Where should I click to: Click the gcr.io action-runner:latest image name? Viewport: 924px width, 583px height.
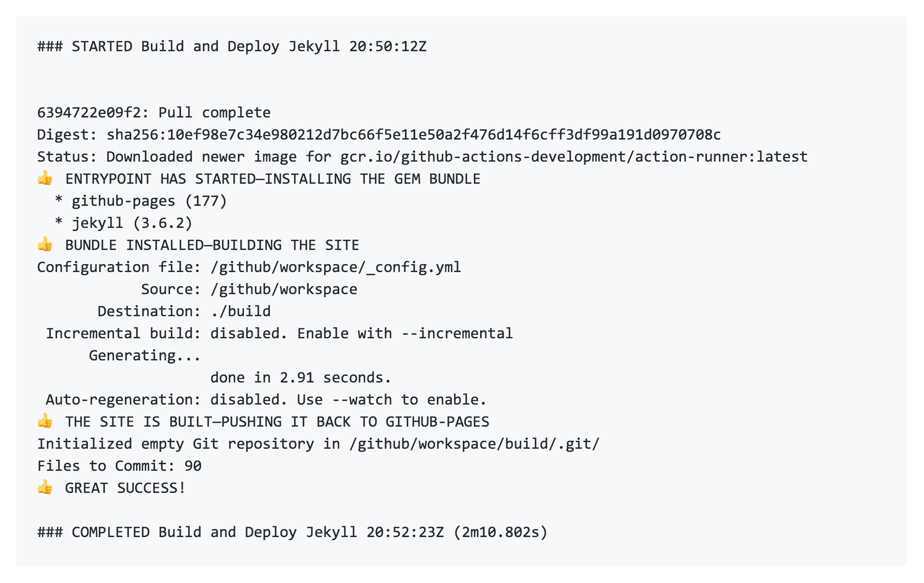click(x=573, y=157)
